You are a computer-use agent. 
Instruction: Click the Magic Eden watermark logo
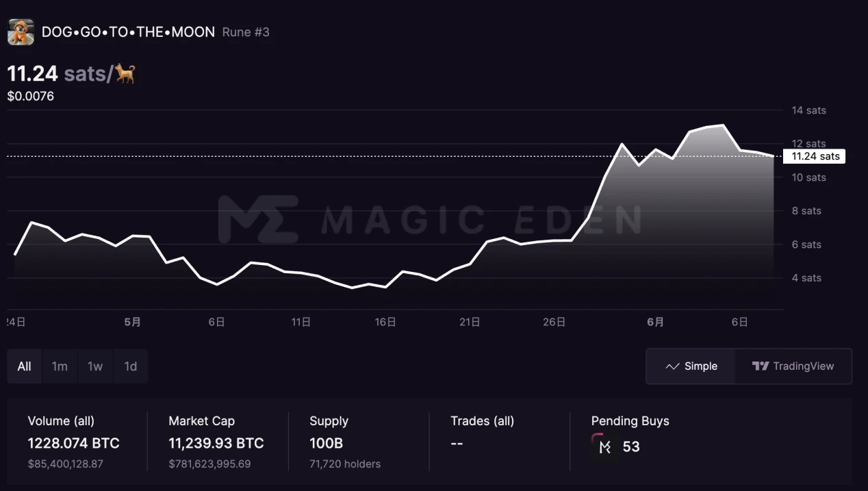click(x=258, y=219)
